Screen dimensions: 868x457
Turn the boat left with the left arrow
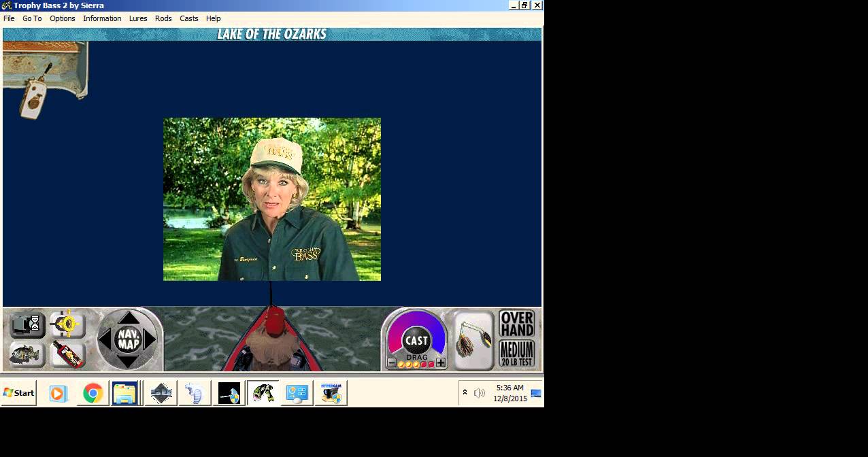pyautogui.click(x=105, y=339)
